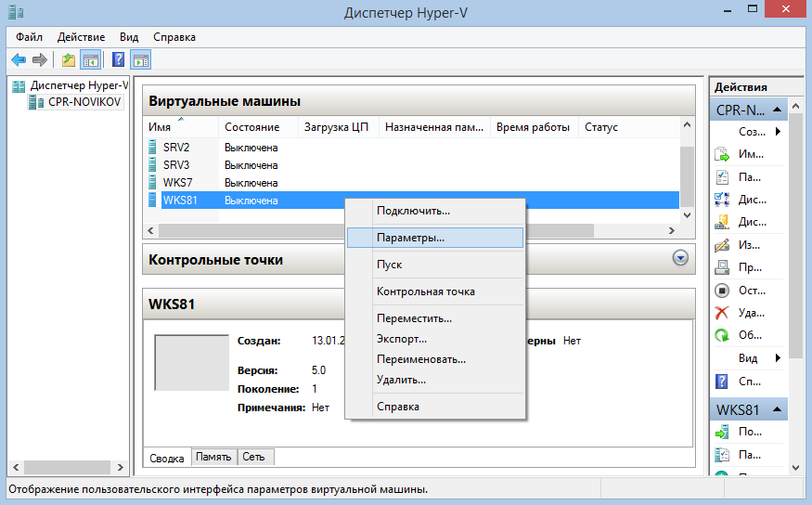Choose Параметры... from the context menu
The height and width of the screenshot is (505, 812).
coord(410,238)
